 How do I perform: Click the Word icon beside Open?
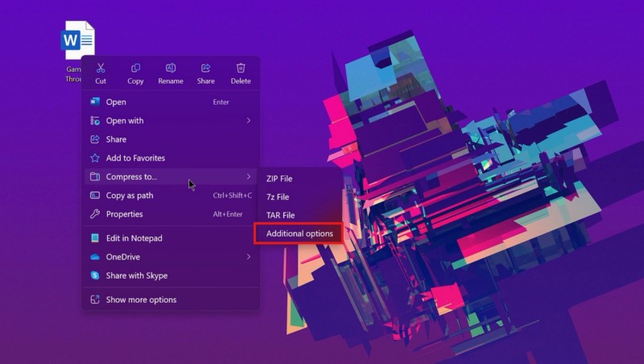95,101
